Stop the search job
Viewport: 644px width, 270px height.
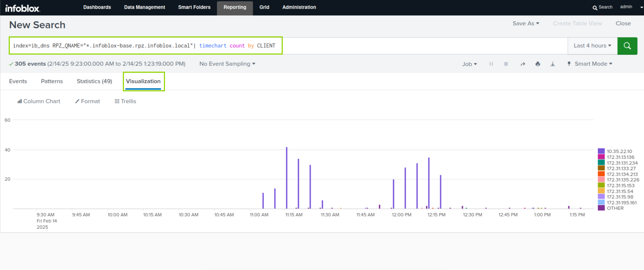[x=506, y=64]
